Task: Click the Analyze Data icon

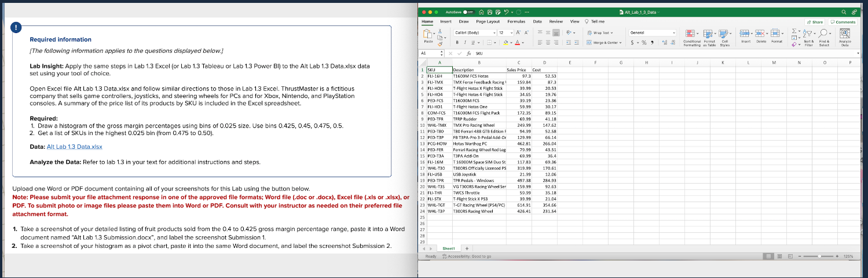Action: [845, 34]
